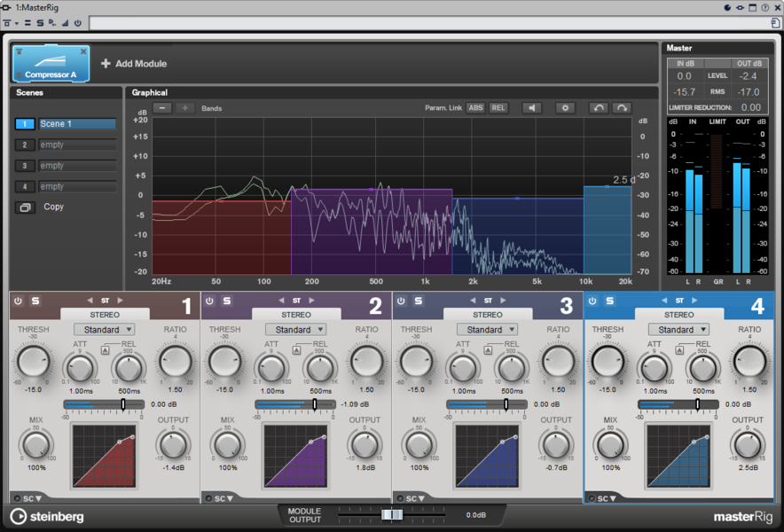Redo the edit with the redo arrow

tap(622, 108)
